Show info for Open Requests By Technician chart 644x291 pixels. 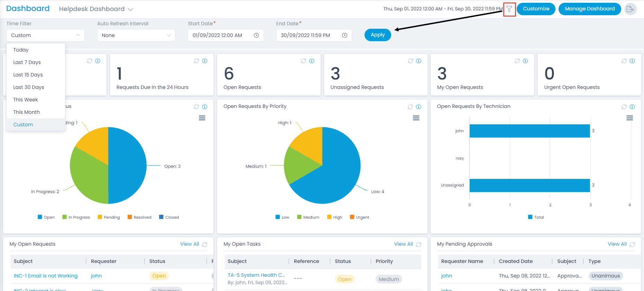[632, 107]
